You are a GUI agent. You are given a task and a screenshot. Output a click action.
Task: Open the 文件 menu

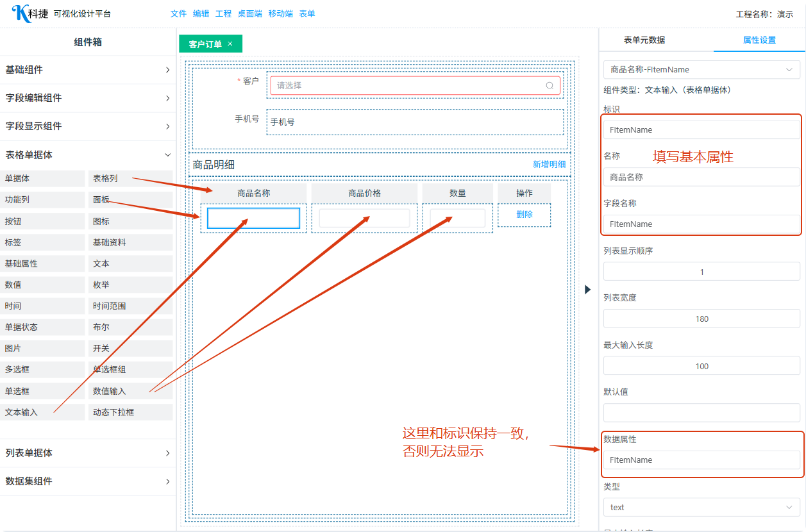tap(178, 13)
